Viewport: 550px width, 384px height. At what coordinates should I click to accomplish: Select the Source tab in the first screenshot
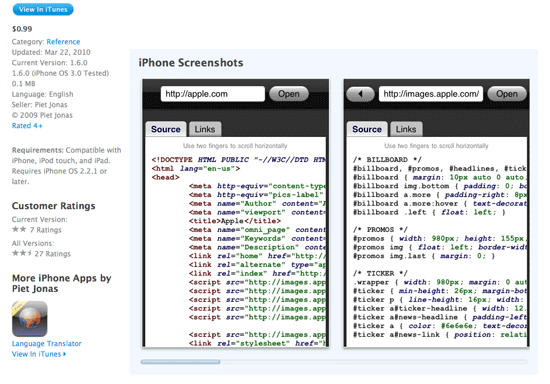166,129
